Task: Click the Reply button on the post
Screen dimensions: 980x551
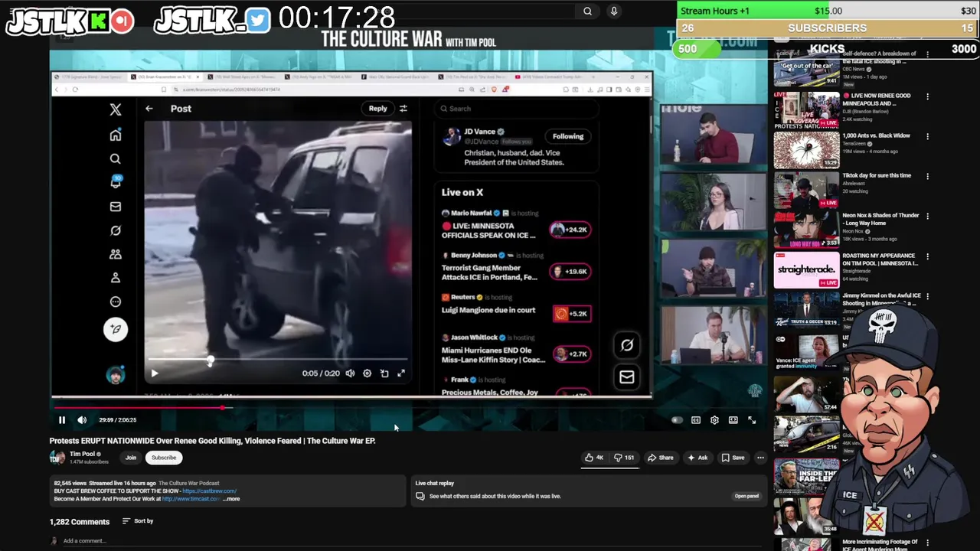Action: coord(377,109)
